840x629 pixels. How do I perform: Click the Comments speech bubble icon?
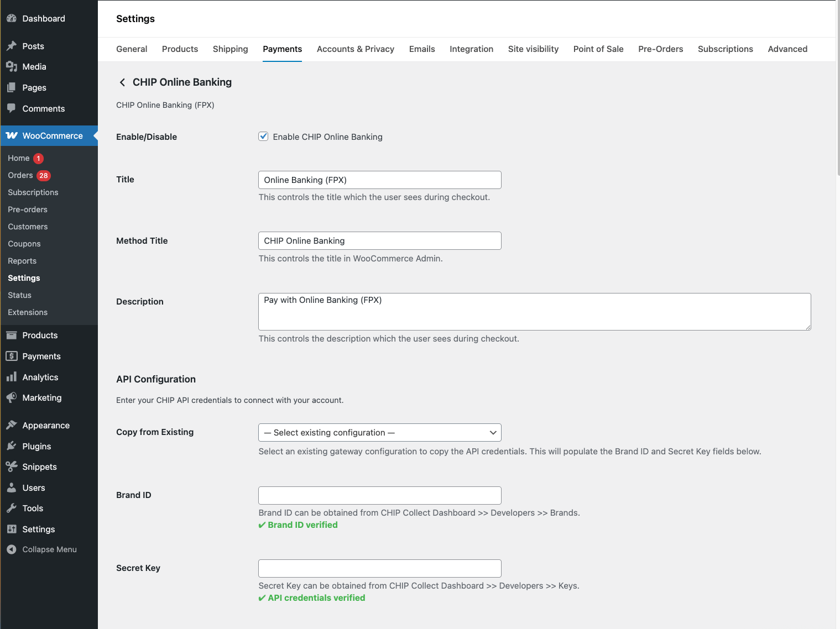(x=12, y=108)
